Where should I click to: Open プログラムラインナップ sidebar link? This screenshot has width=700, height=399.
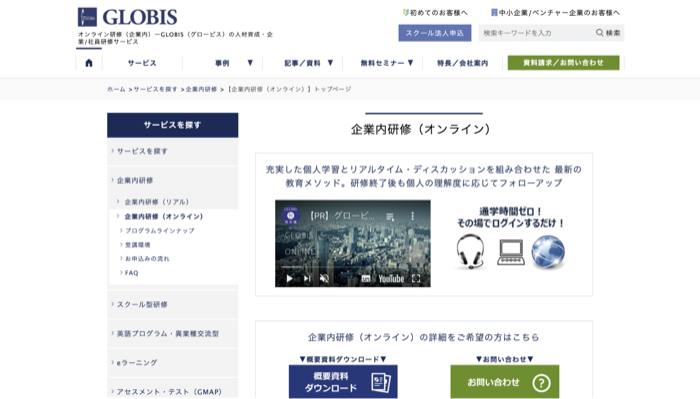point(159,231)
